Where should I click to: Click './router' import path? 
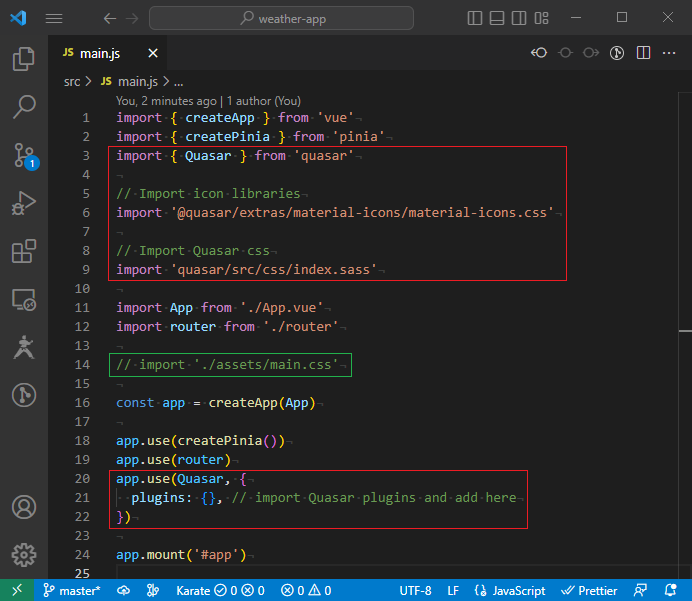(x=301, y=327)
